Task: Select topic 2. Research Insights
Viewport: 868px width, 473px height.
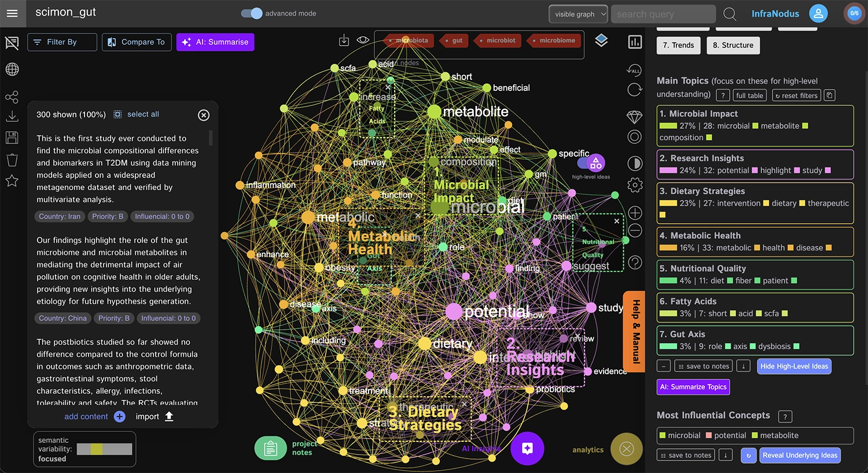Action: [755, 164]
